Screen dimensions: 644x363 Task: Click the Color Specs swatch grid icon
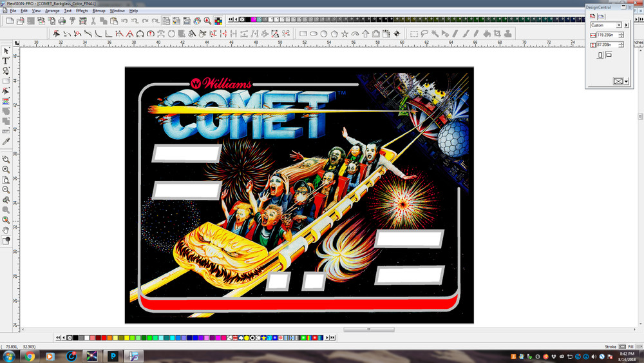(218, 21)
